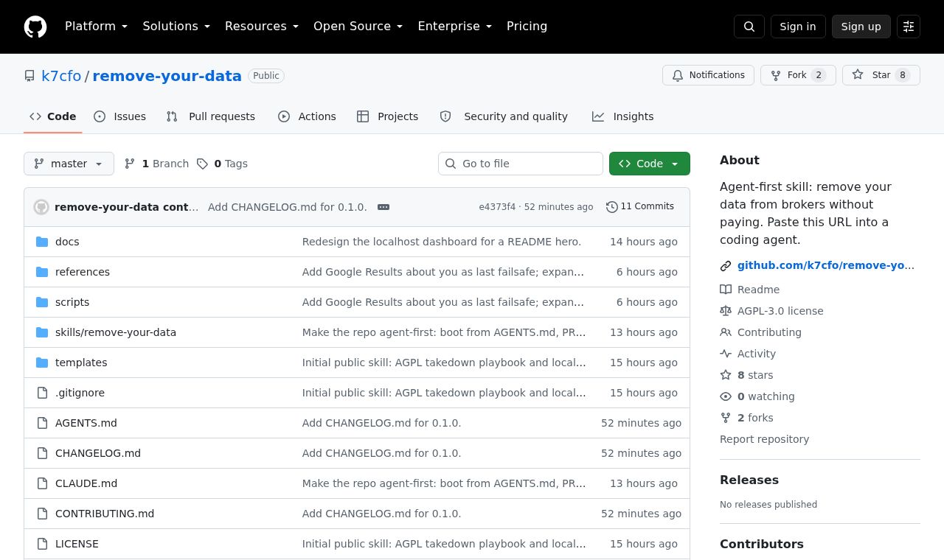Expand commit message ellipsis icon
Screen dimensions: 944x560
pos(383,207)
